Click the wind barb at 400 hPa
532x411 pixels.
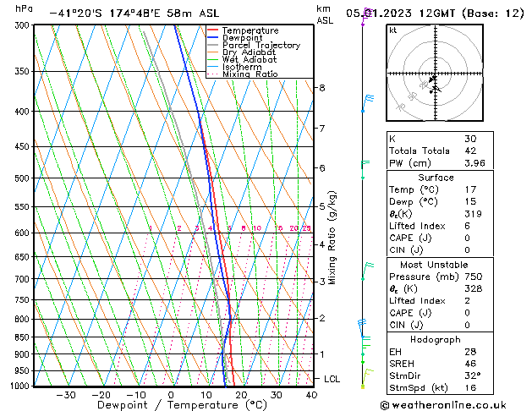tap(367, 104)
